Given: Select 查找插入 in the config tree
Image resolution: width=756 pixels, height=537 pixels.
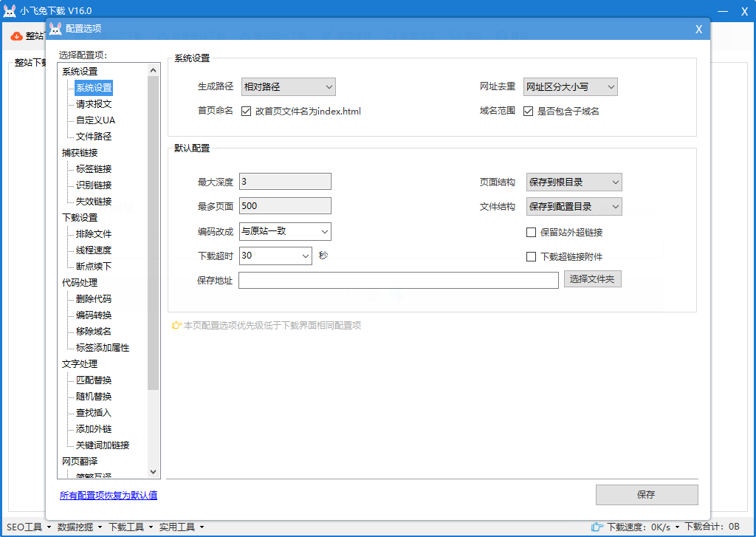Looking at the screenshot, I should (x=94, y=413).
